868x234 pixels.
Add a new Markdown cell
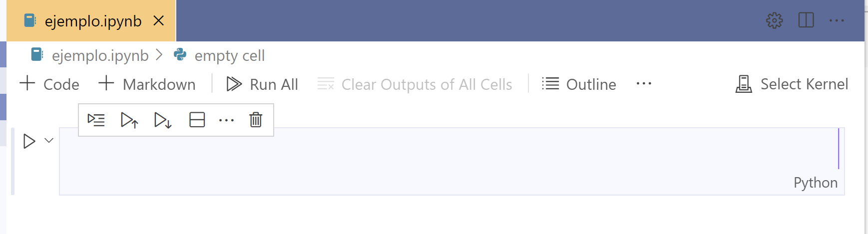[147, 84]
